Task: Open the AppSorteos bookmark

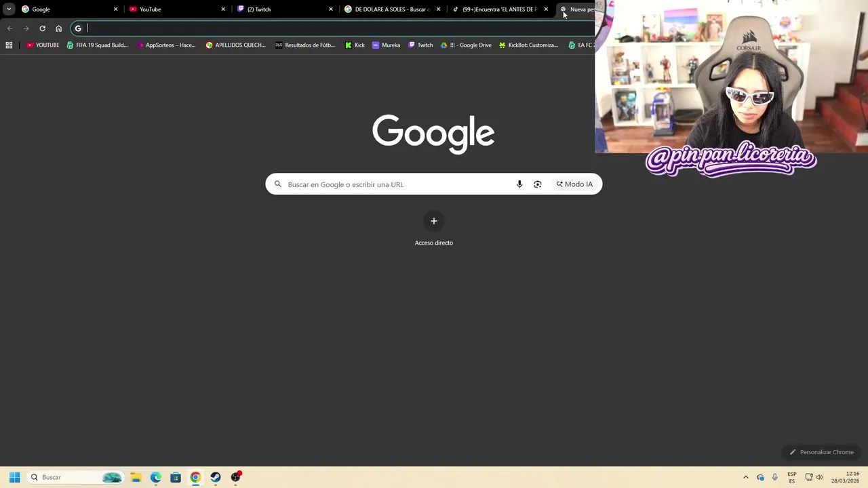Action: click(166, 45)
